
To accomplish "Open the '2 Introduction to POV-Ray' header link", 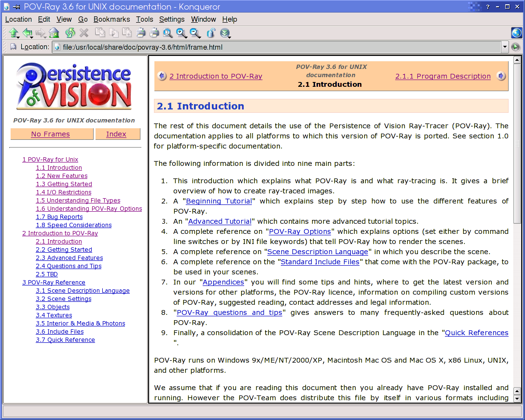I will click(216, 76).
